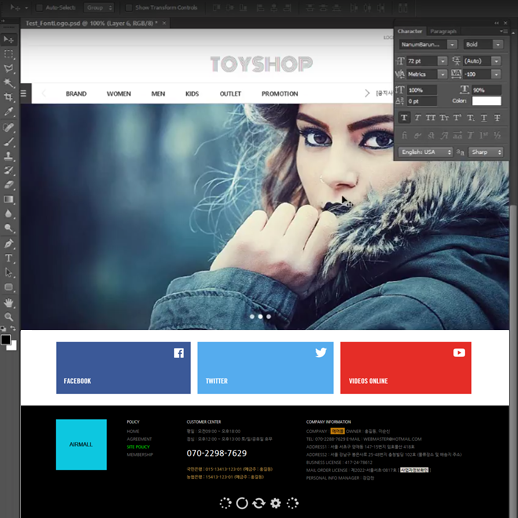Select the Brush tool
The width and height of the screenshot is (518, 518).
[x=9, y=142]
